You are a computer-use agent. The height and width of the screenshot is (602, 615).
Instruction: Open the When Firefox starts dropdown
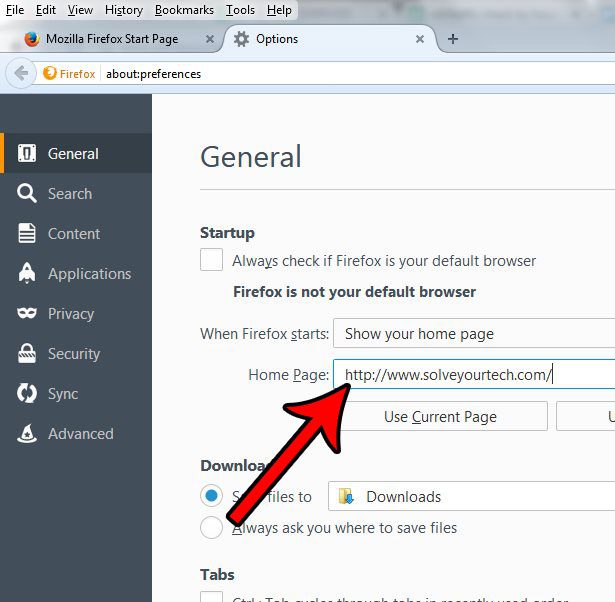[474, 333]
